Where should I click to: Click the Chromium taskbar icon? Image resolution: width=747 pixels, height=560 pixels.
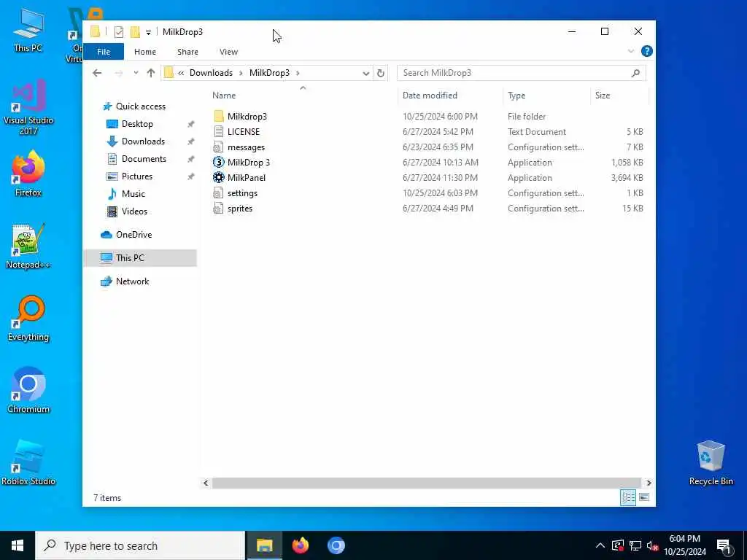[336, 545]
